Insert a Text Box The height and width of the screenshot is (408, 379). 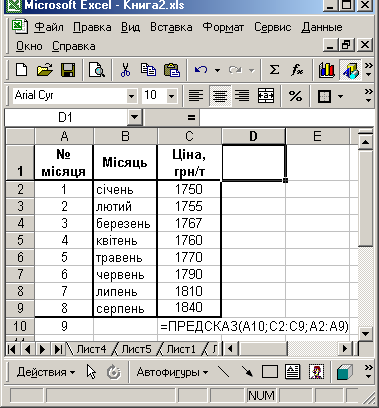click(293, 372)
